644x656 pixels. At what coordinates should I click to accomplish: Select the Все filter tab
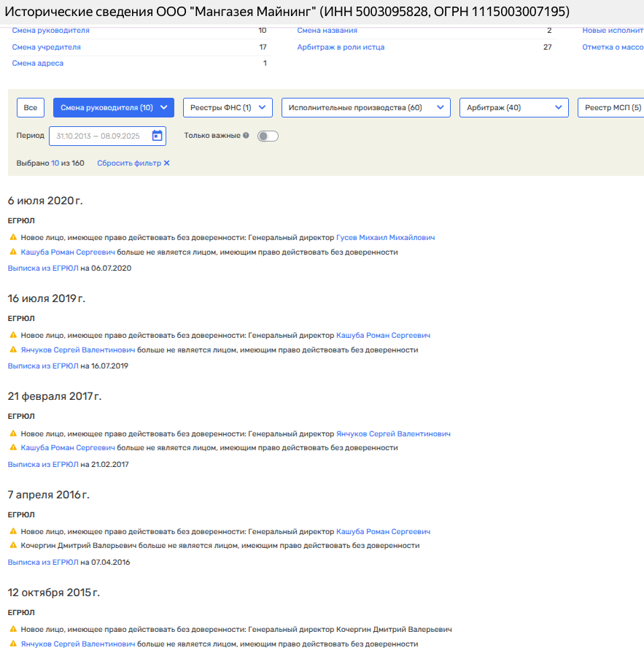(31, 108)
